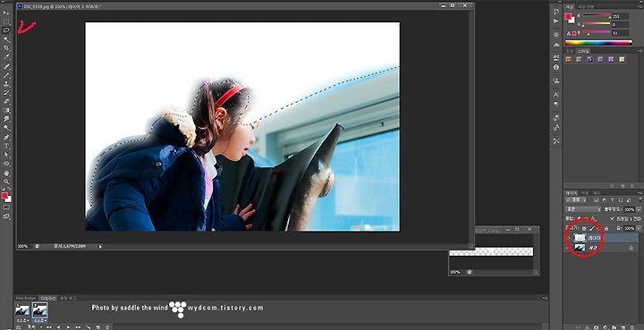Select the Dodge tool
This screenshot has width=644, height=330.
pyautogui.click(x=6, y=128)
